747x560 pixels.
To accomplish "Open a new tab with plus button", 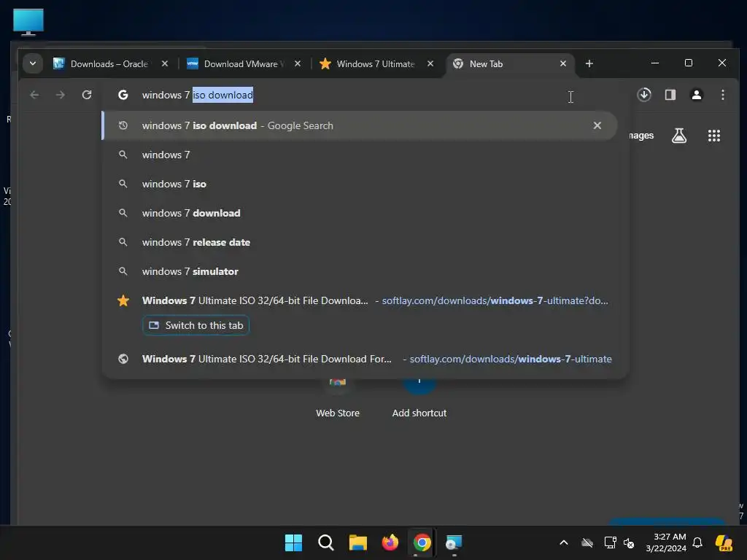I will pyautogui.click(x=589, y=63).
